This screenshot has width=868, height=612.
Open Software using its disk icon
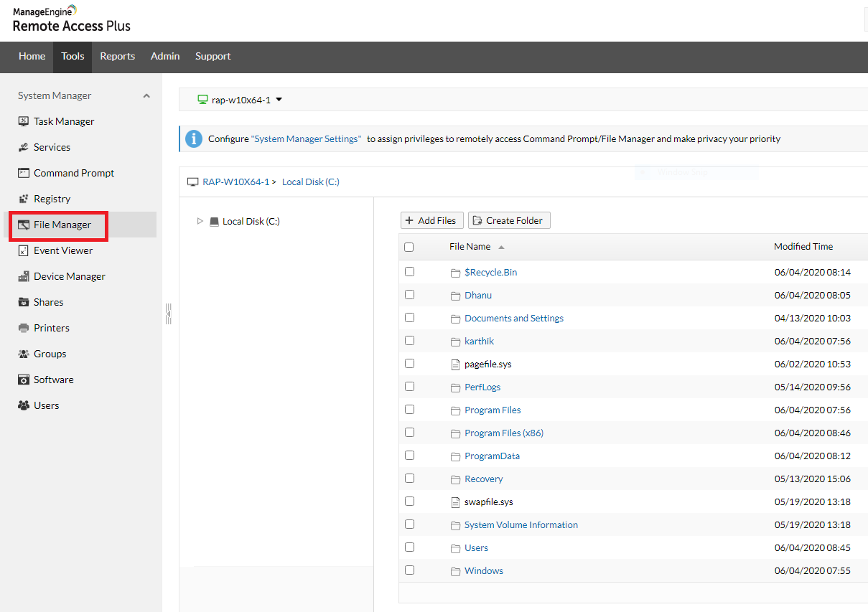(23, 380)
